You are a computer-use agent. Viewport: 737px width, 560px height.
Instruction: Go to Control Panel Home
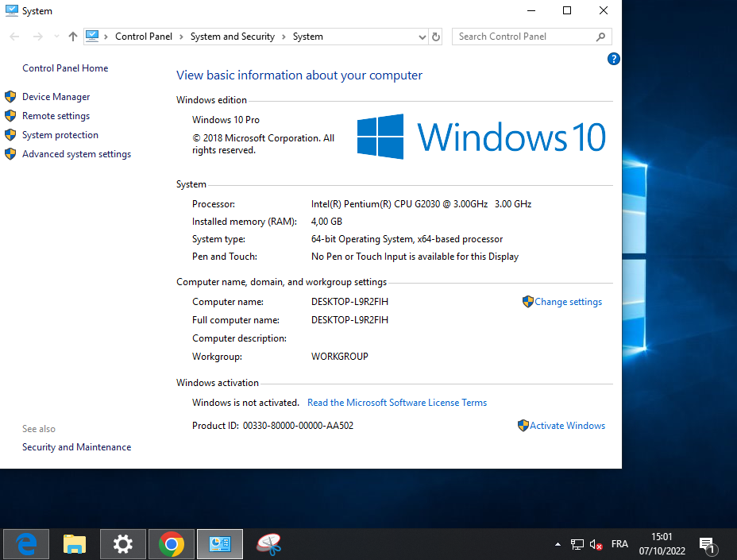[x=65, y=68]
